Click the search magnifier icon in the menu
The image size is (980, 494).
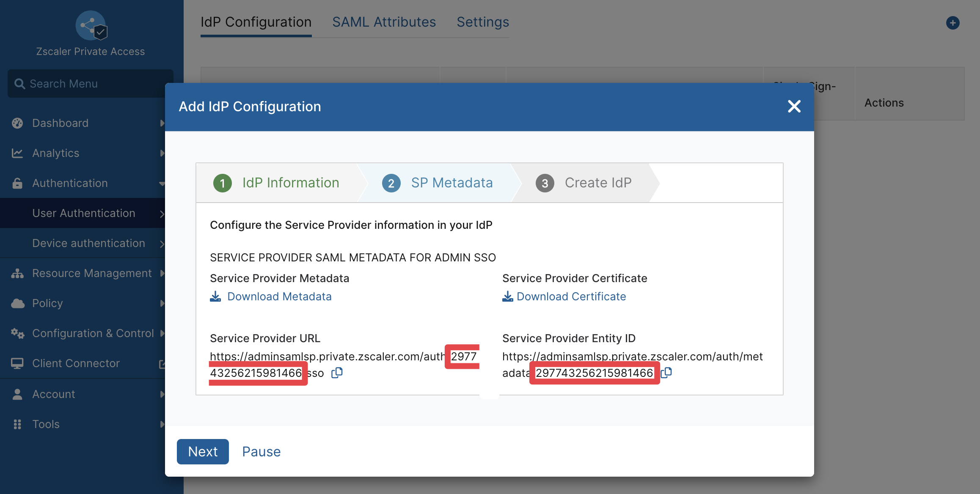(x=19, y=84)
